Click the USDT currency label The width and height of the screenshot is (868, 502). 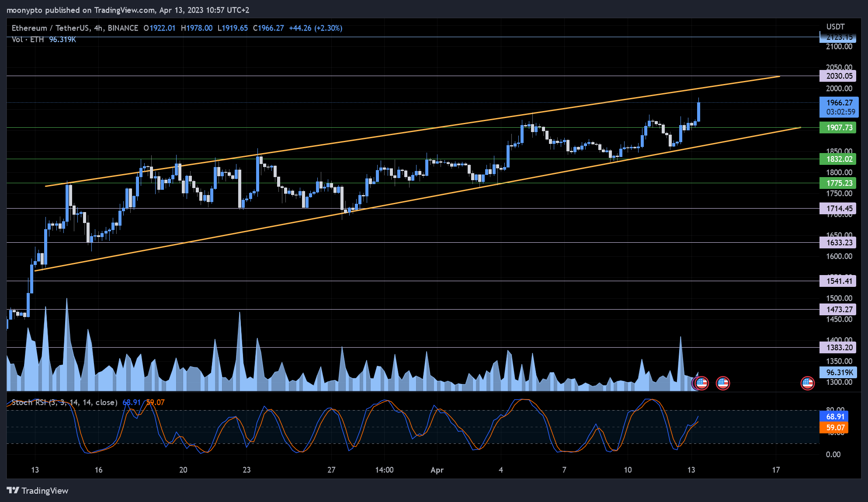[x=835, y=27]
